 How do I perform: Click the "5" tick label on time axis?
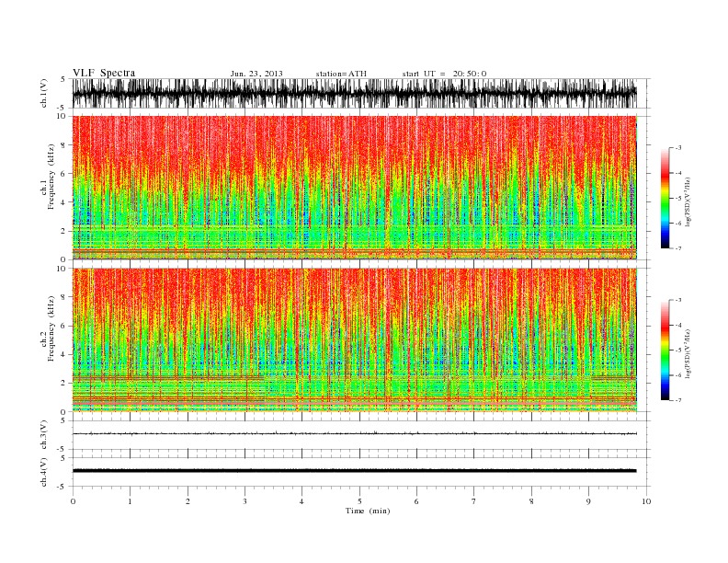coord(359,501)
